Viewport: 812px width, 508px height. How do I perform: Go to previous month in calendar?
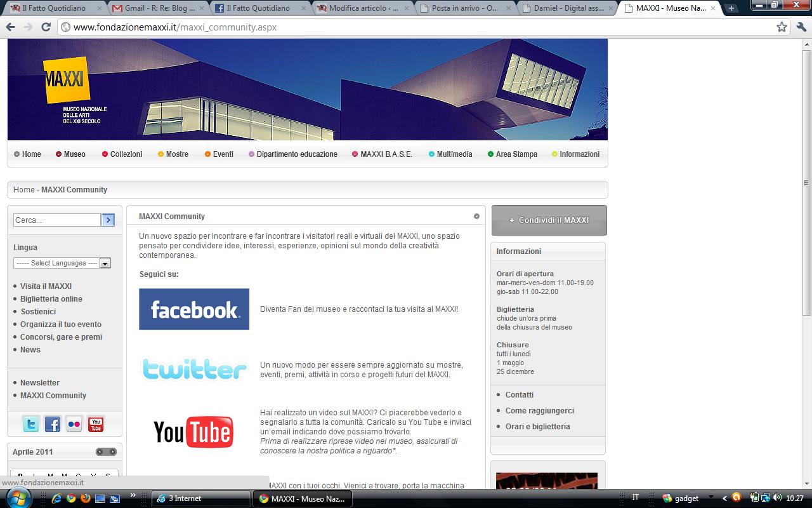click(x=100, y=452)
